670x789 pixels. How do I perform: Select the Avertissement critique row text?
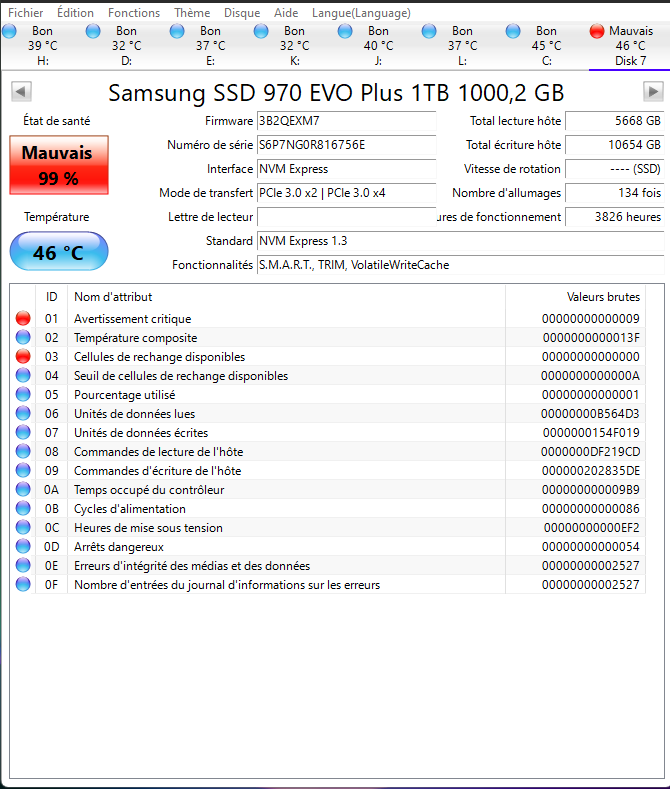(x=133, y=319)
